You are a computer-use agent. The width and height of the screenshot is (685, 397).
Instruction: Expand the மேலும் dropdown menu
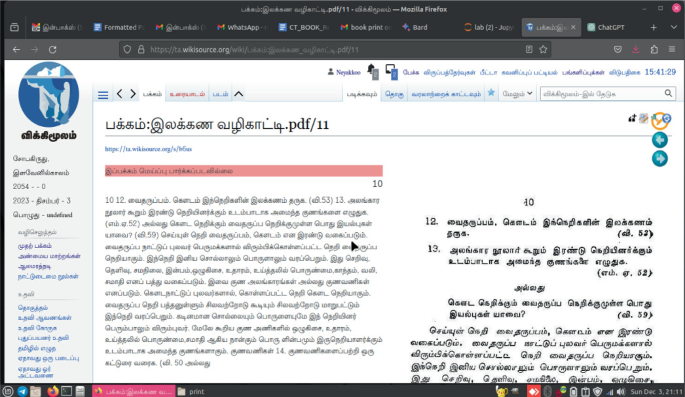click(517, 93)
